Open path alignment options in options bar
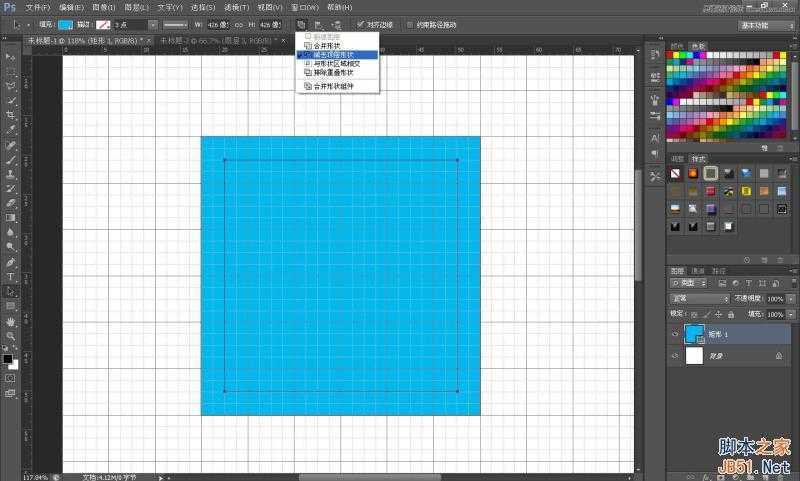This screenshot has height=481, width=800. [x=318, y=24]
